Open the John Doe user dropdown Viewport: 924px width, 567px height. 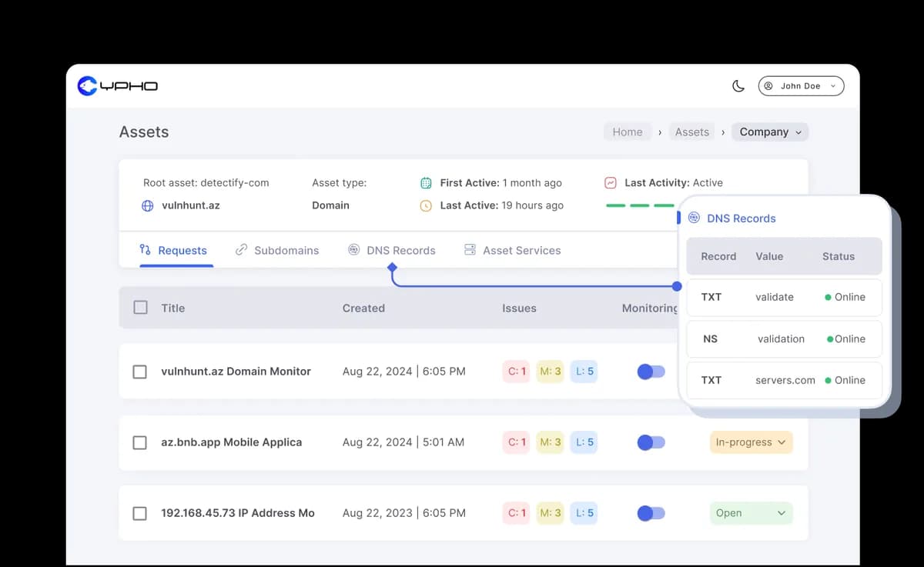coord(801,86)
